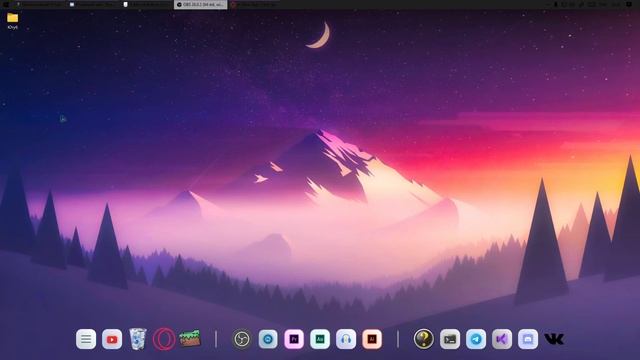The height and width of the screenshot is (360, 640).
Task: Launch Adobe Audition from the dock
Action: tap(320, 339)
